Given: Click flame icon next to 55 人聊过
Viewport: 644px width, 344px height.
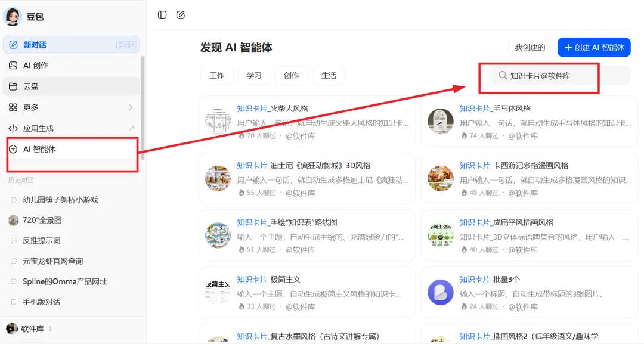Looking at the screenshot, I should click(x=241, y=193).
